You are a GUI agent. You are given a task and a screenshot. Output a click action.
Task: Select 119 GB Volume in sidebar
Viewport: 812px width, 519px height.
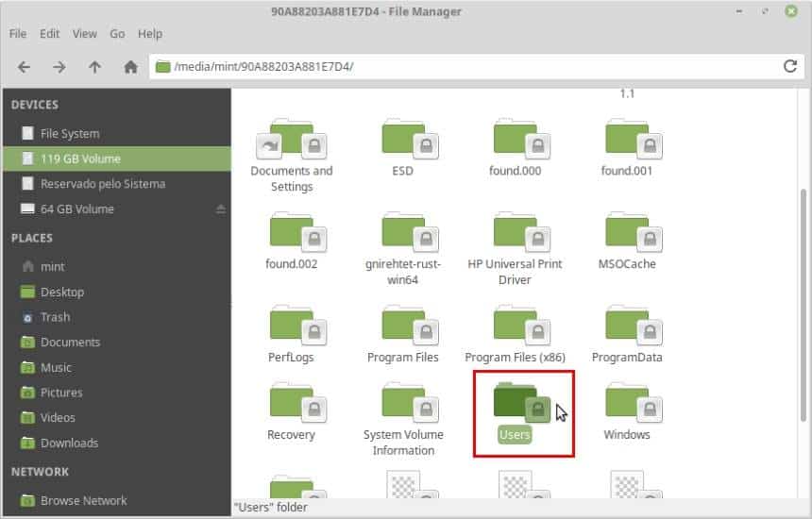(x=117, y=159)
